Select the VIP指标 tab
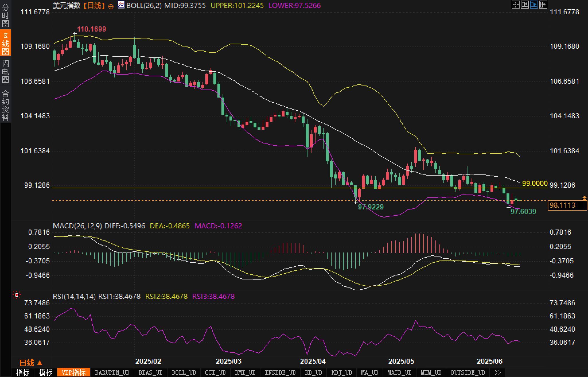Screen dimensions: 588x377 [74, 372]
